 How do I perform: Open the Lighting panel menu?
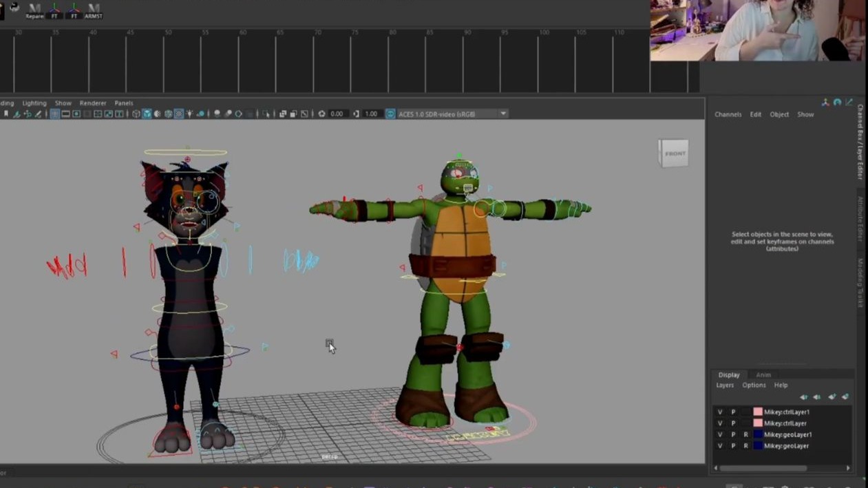click(34, 103)
